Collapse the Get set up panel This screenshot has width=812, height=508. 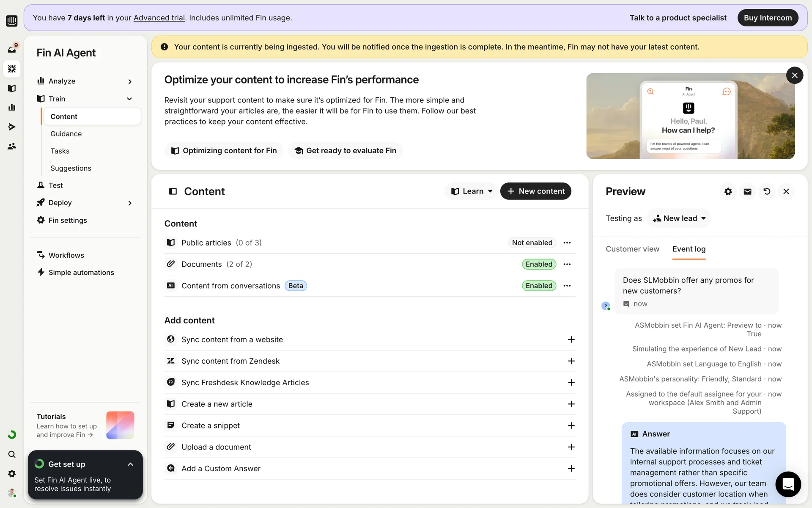[x=130, y=464]
